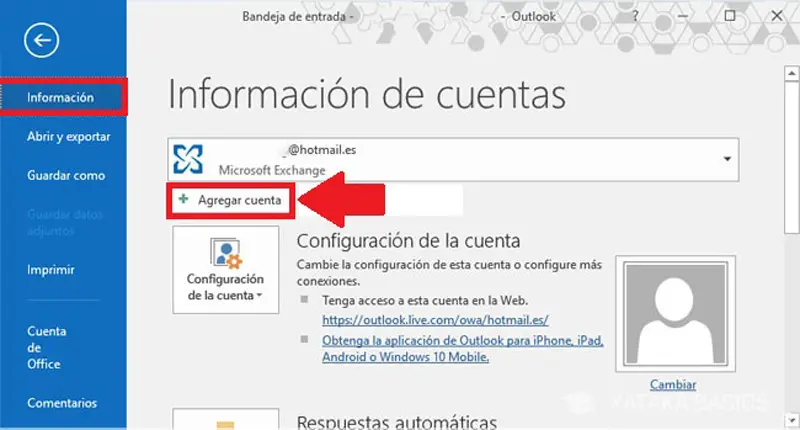Click the vertical scrollbar thumb
The width and height of the screenshot is (800, 430).
(x=792, y=157)
